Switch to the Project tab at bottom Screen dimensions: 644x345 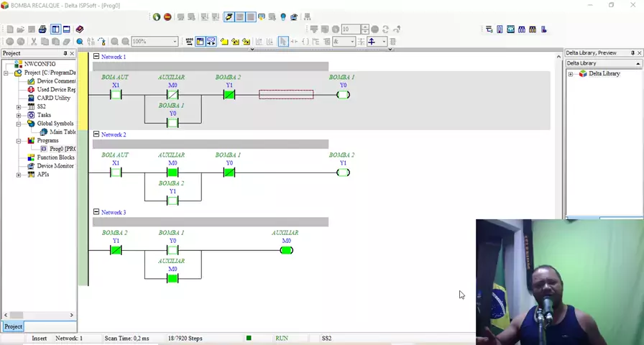pyautogui.click(x=13, y=326)
